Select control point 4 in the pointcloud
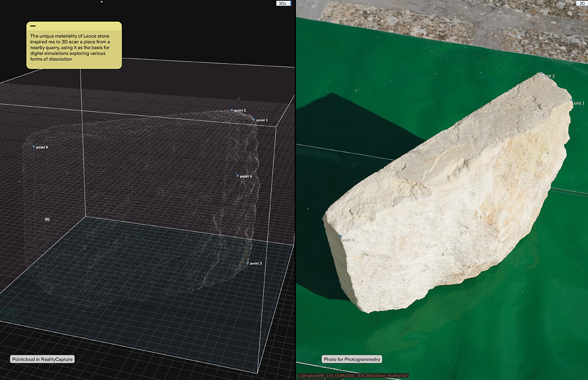The image size is (588, 380). click(238, 176)
